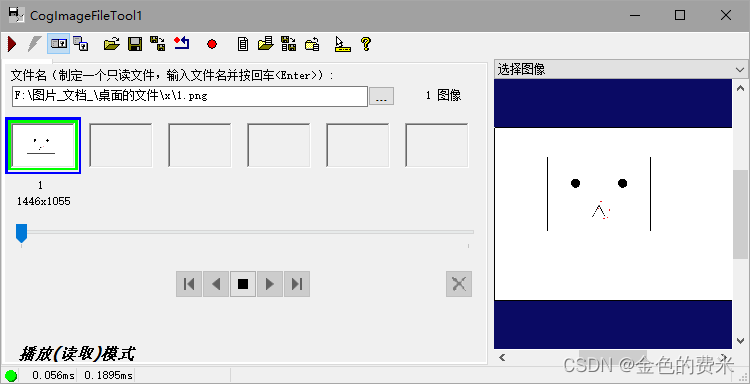The width and height of the screenshot is (750, 384).
Task: Open floating tool display window icon
Action: [81, 44]
